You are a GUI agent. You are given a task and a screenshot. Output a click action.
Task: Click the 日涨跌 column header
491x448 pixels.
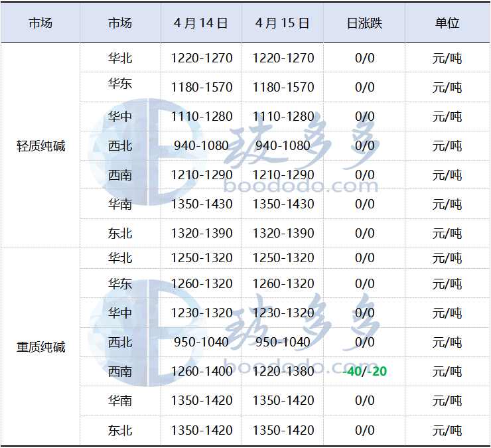364,23
